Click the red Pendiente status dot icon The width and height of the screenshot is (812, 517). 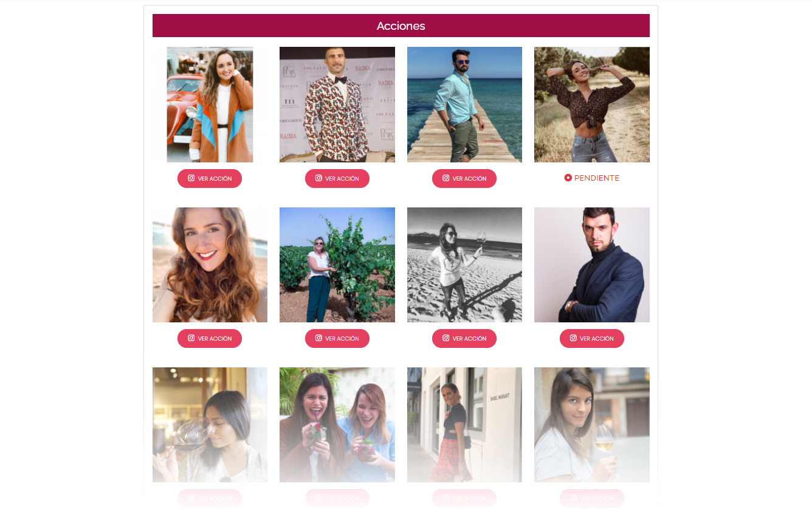click(568, 178)
